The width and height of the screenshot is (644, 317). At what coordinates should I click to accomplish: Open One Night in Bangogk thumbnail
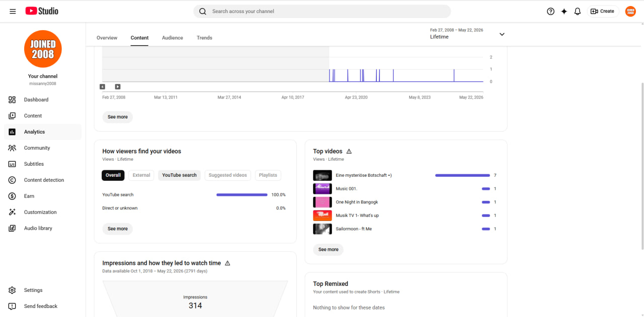tap(323, 202)
